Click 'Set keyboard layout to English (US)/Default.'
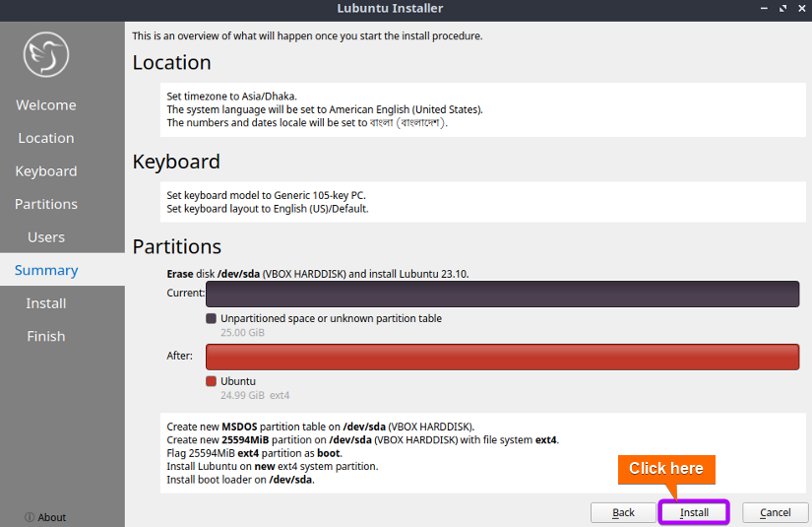 click(x=268, y=209)
